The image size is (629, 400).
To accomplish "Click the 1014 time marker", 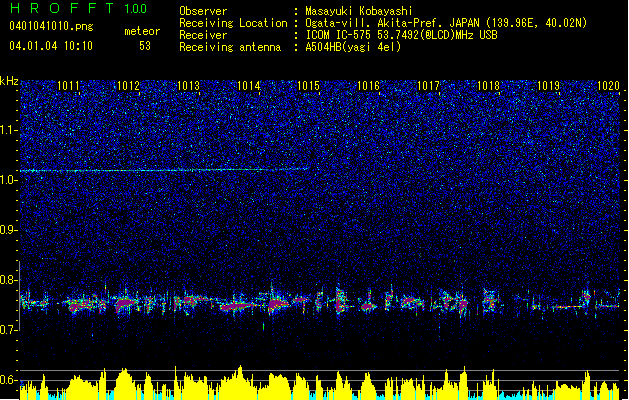I will pyautogui.click(x=248, y=86).
